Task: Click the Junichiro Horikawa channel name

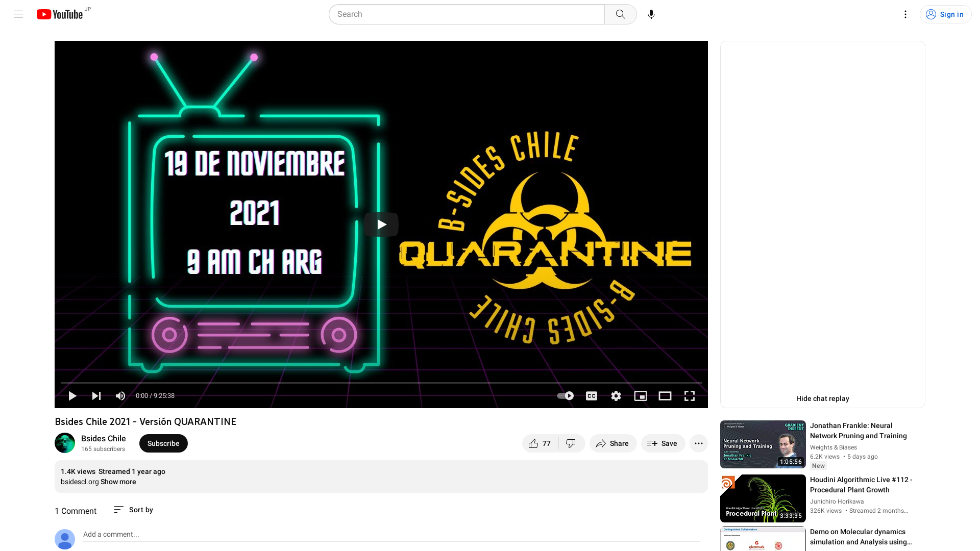Action: pyautogui.click(x=837, y=502)
